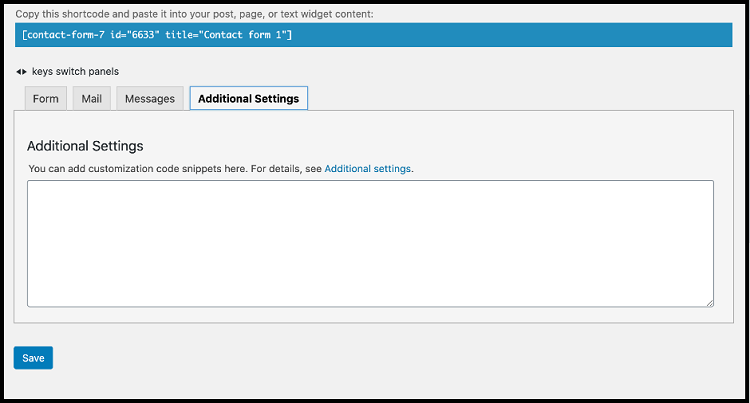
Task: Follow the "Additional settings" help link
Action: [367, 169]
